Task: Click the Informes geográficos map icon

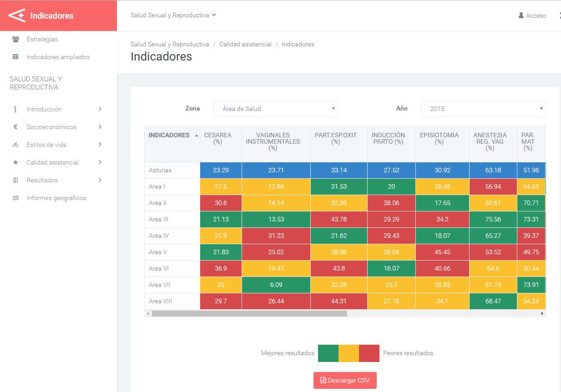Action: [15, 198]
